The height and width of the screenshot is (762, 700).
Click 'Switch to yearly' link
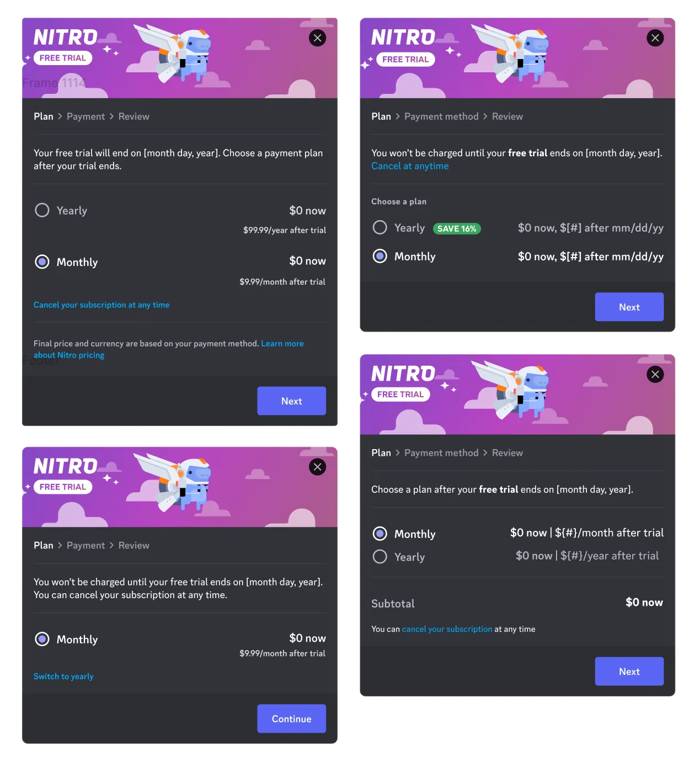tap(63, 676)
